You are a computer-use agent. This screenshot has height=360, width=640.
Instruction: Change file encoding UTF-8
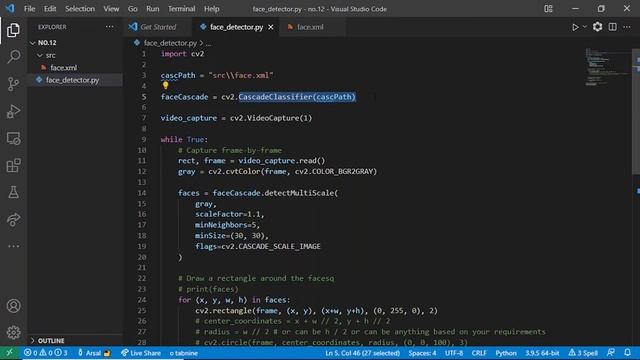(x=454, y=353)
